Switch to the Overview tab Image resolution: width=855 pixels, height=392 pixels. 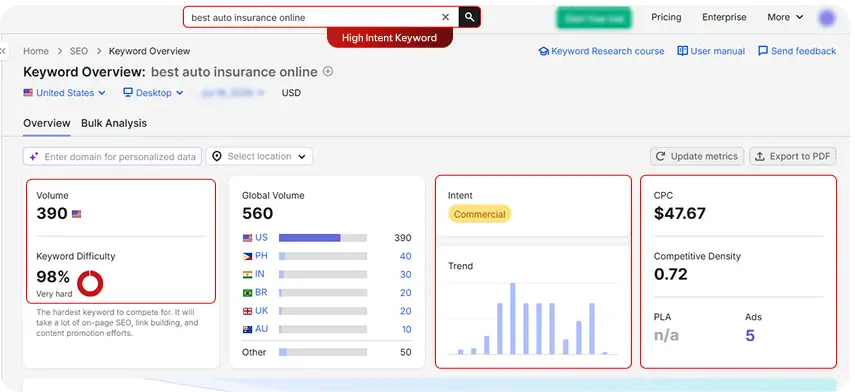46,123
